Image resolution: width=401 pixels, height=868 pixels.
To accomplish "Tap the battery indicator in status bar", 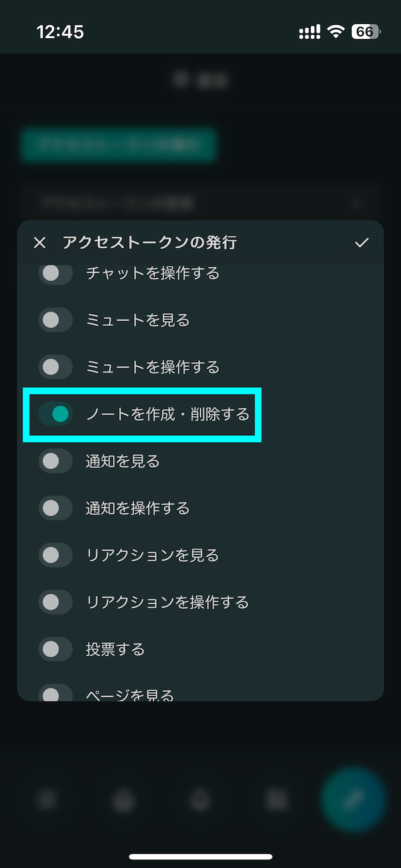I will pyautogui.click(x=366, y=32).
